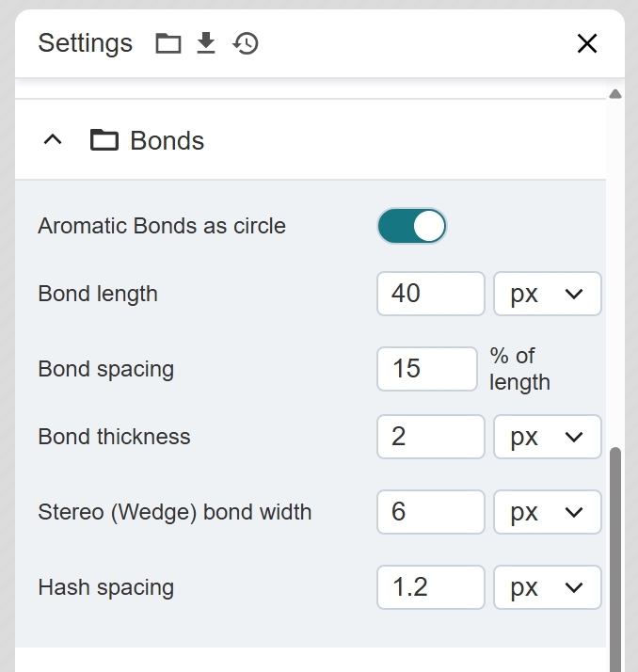Screen dimensions: 638x672
Task: Click the Stereo (Wedge) bond width field
Action: [430, 512]
